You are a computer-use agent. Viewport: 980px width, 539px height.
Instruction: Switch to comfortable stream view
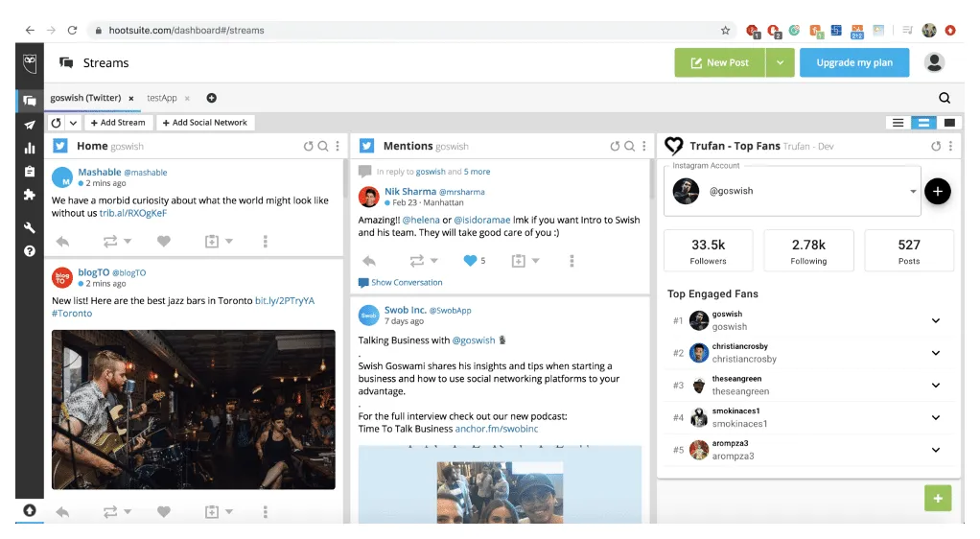pos(949,123)
